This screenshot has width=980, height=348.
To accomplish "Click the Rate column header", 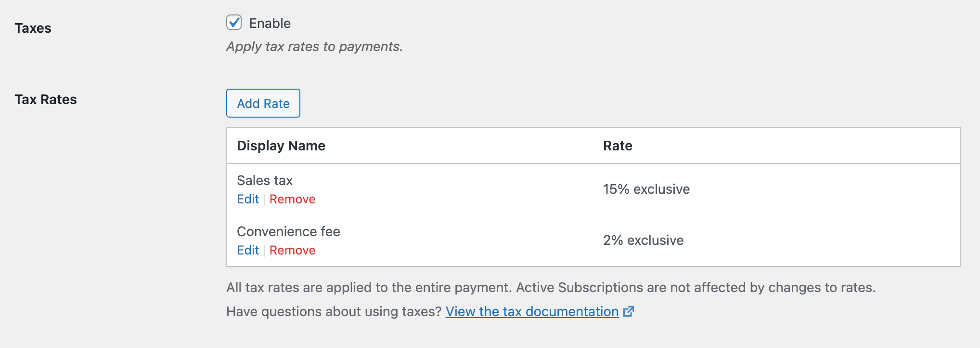I will pyautogui.click(x=618, y=146).
